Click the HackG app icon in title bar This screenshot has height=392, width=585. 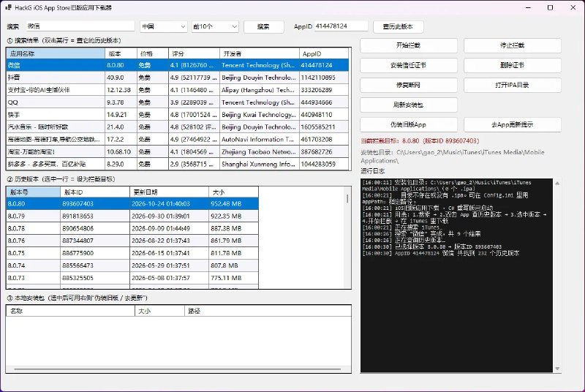click(8, 7)
